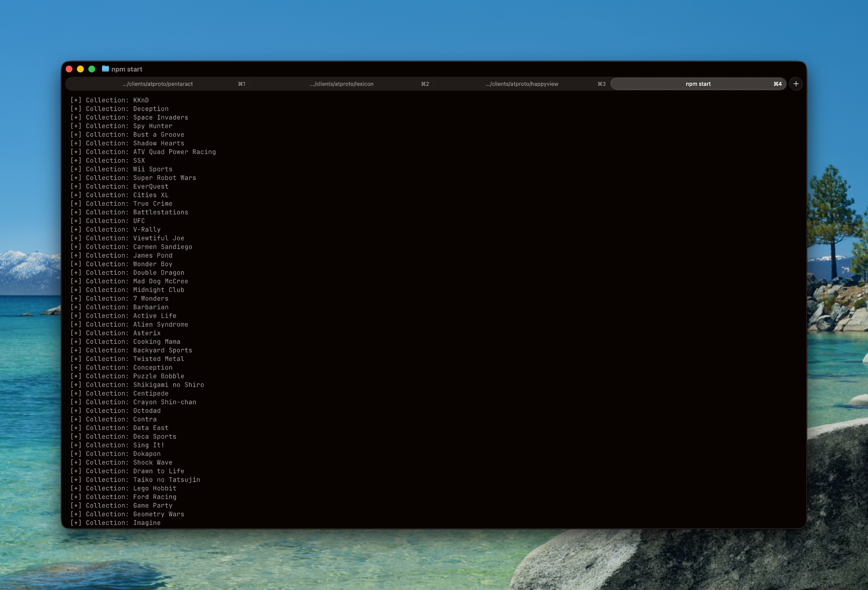Click the npm start window title text
Screen dimensions: 868x590
[127, 69]
